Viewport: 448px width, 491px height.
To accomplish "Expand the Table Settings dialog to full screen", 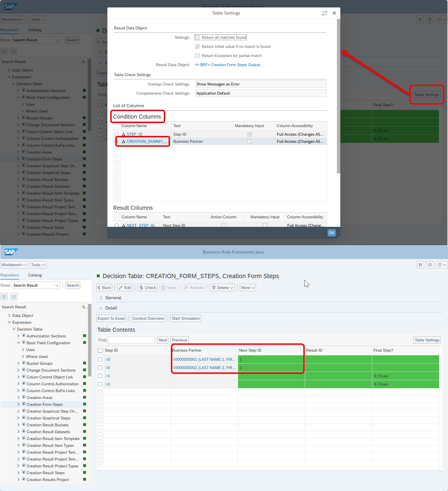I will (x=324, y=13).
